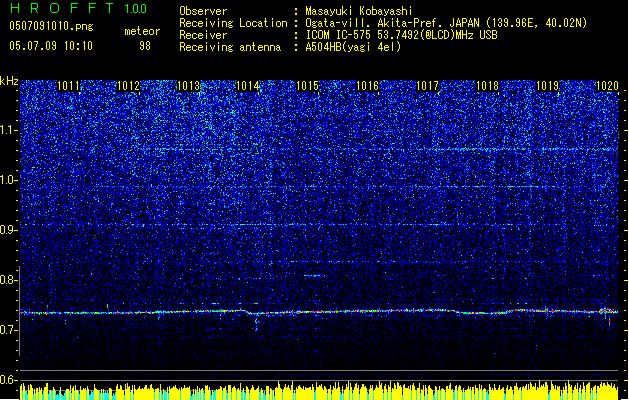629x400 pixels.
Task: Click the 1011 time marker
Action: tap(69, 86)
